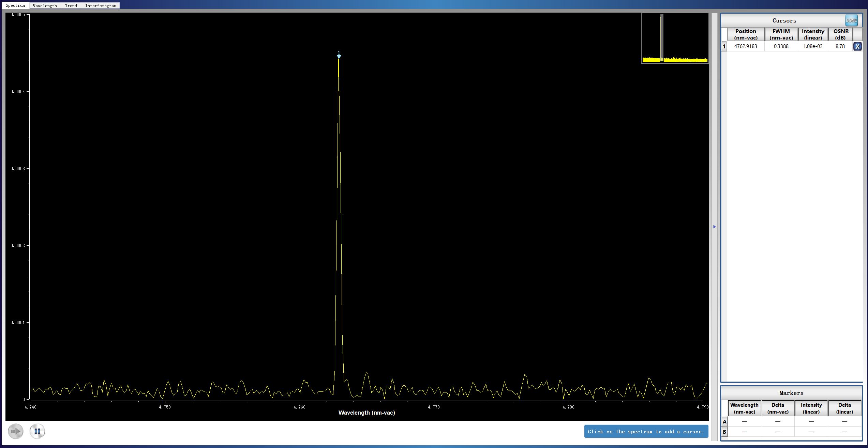Click the Position (nm-vac) column header
This screenshot has height=448, width=868.
pyautogui.click(x=746, y=34)
